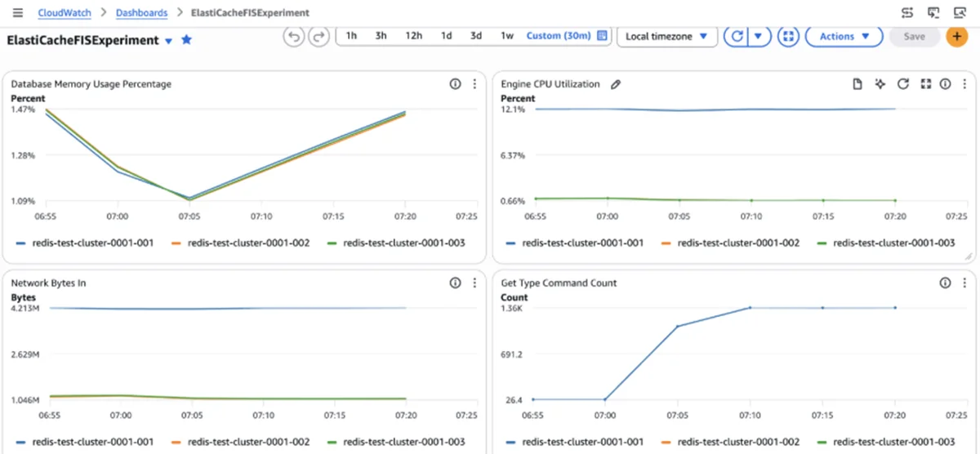
Task: Refresh the Engine CPU Utilization widget
Action: point(902,84)
